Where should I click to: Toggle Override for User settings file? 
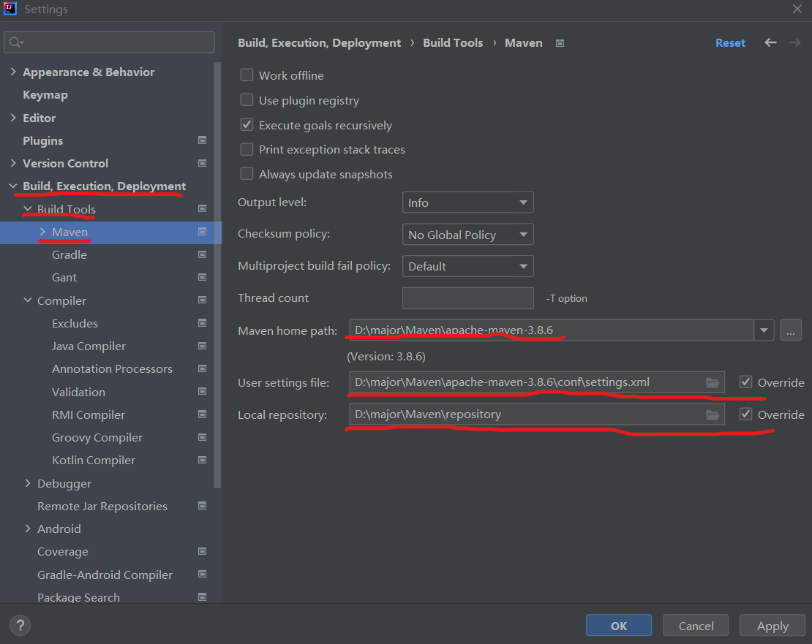pyautogui.click(x=745, y=382)
